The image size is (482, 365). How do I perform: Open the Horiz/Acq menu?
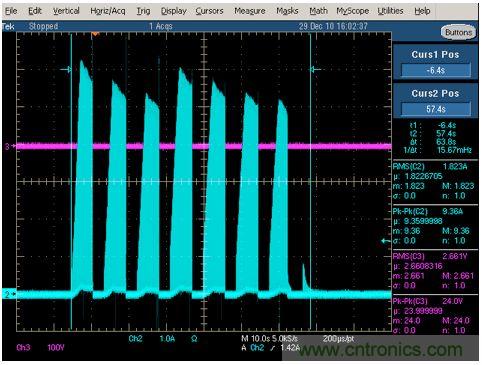(x=108, y=11)
